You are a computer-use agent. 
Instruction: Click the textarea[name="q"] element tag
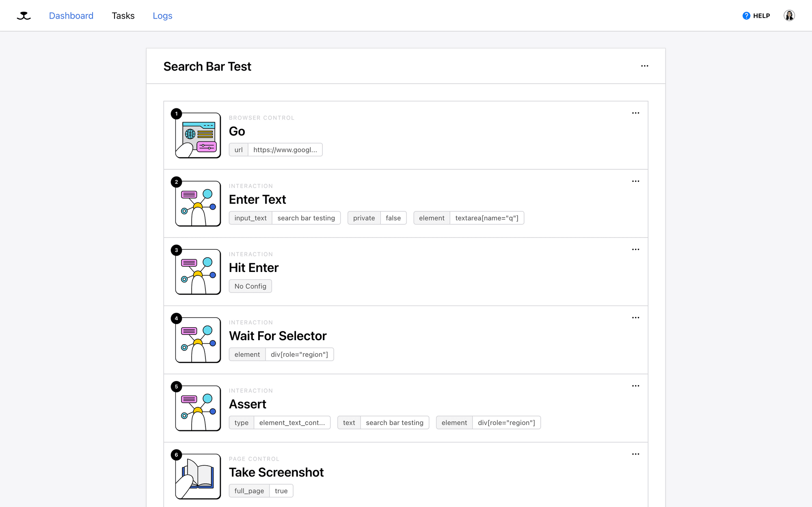coord(487,218)
